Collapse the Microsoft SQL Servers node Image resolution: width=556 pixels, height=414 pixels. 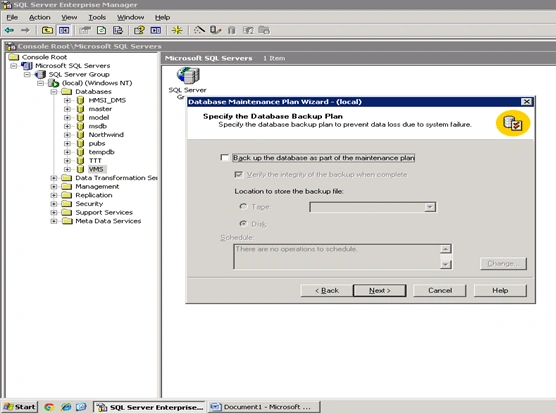point(13,66)
